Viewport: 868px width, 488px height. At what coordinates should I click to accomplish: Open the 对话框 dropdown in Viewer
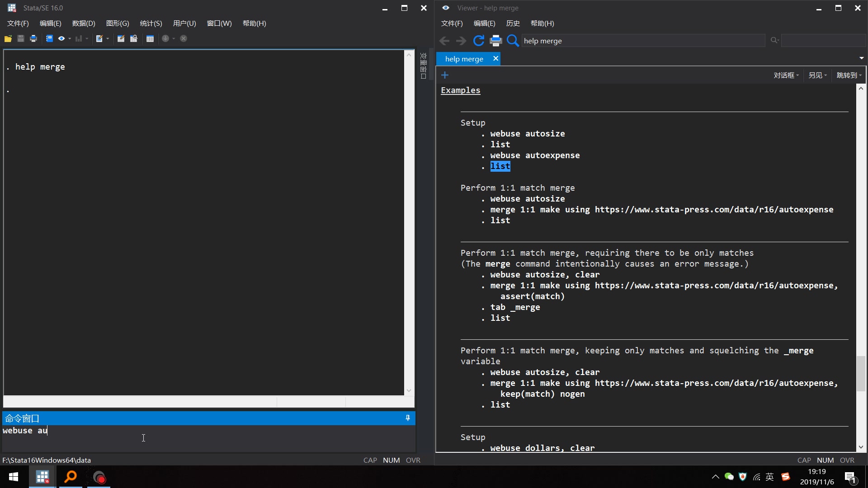786,75
